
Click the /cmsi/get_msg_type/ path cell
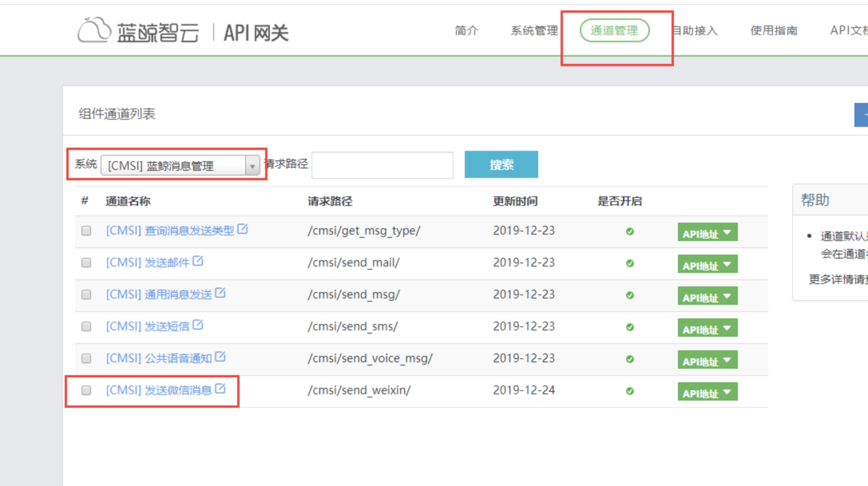click(364, 231)
